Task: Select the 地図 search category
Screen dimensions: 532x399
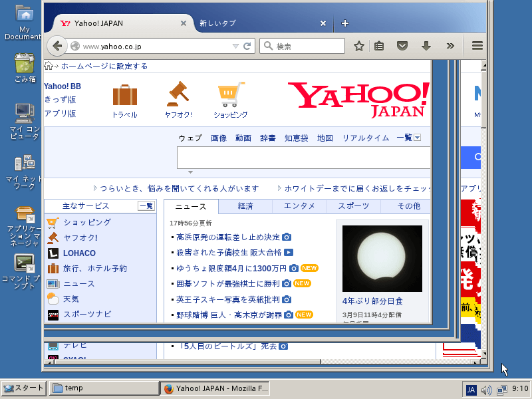Action: pyautogui.click(x=325, y=138)
